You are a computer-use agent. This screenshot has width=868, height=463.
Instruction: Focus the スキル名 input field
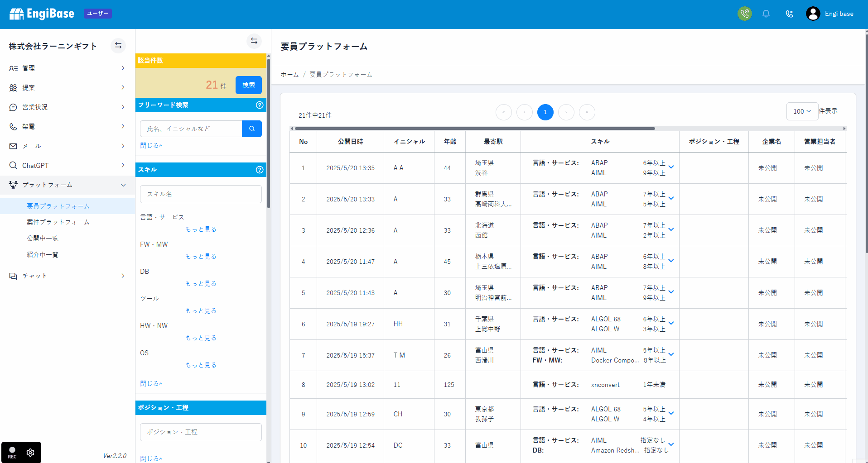point(201,194)
